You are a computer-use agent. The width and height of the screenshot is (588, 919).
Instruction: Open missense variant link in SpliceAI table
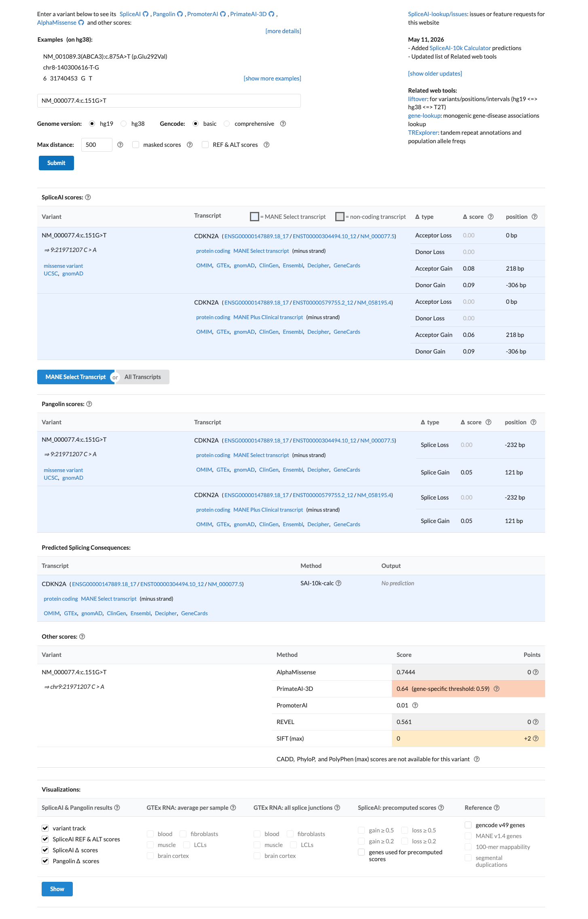[63, 266]
